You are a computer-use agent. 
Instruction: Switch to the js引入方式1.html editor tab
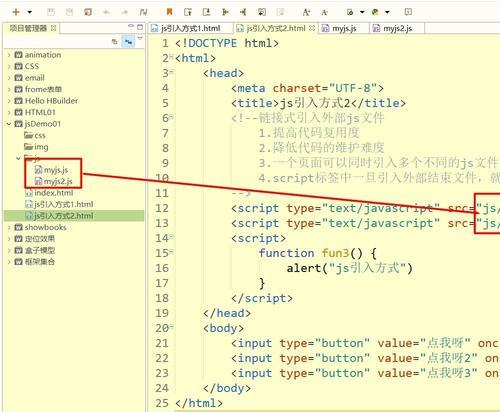(190, 29)
